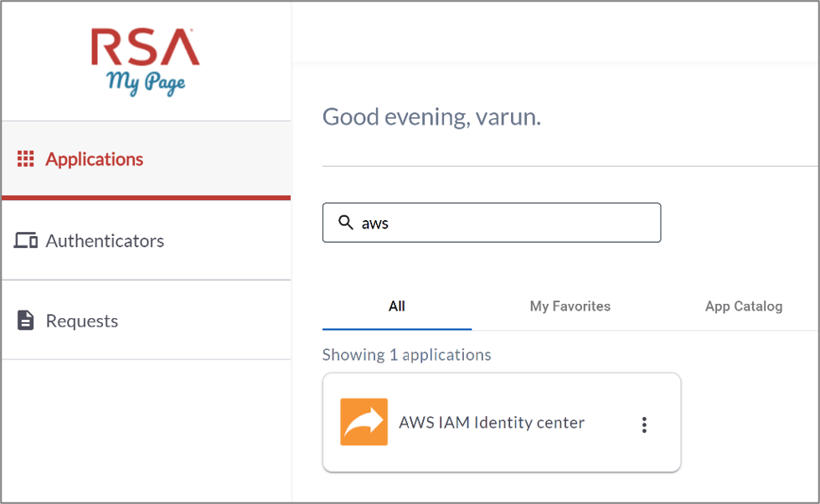Image resolution: width=820 pixels, height=504 pixels.
Task: Click the Authenticators devices icon
Action: pos(25,240)
